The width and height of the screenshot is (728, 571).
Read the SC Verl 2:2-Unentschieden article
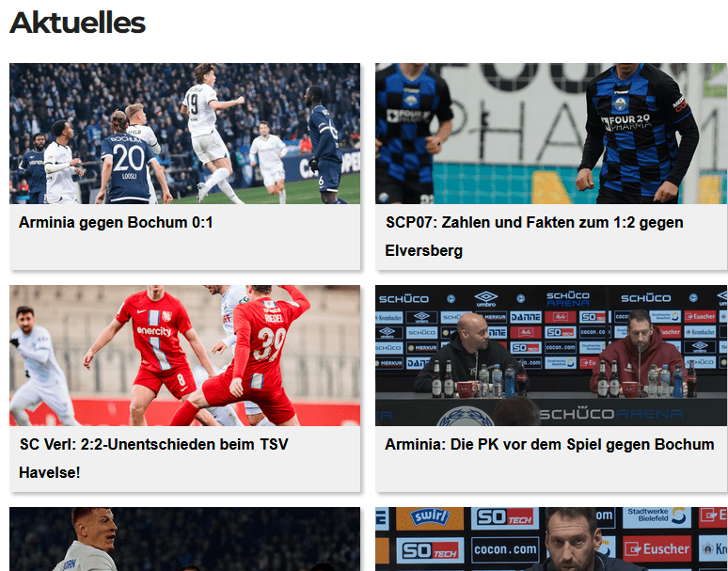tap(153, 458)
